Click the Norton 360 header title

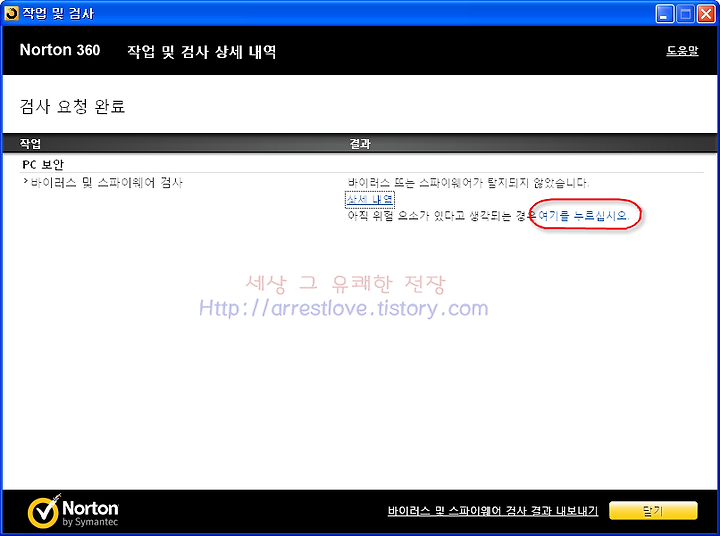(x=60, y=50)
